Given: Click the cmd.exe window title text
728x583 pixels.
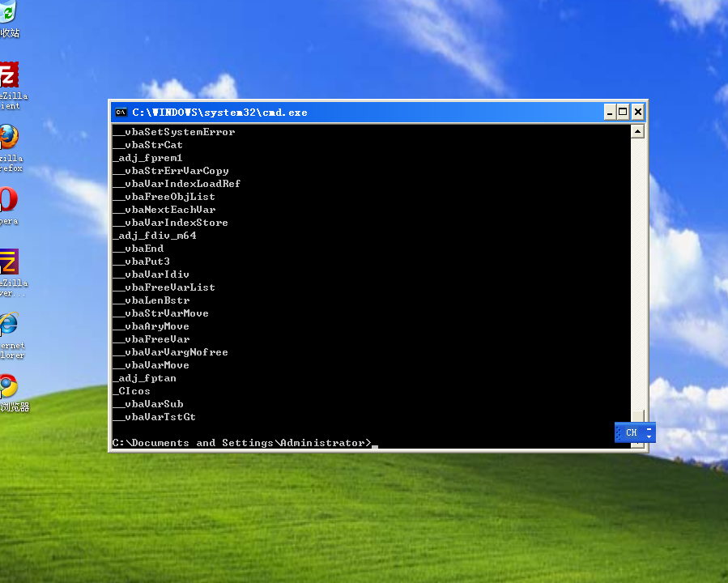Looking at the screenshot, I should [x=219, y=113].
